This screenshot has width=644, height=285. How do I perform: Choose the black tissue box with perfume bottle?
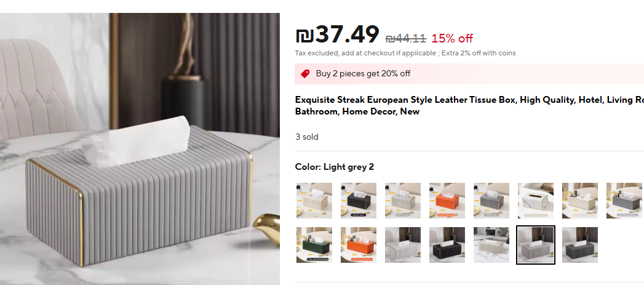click(359, 201)
